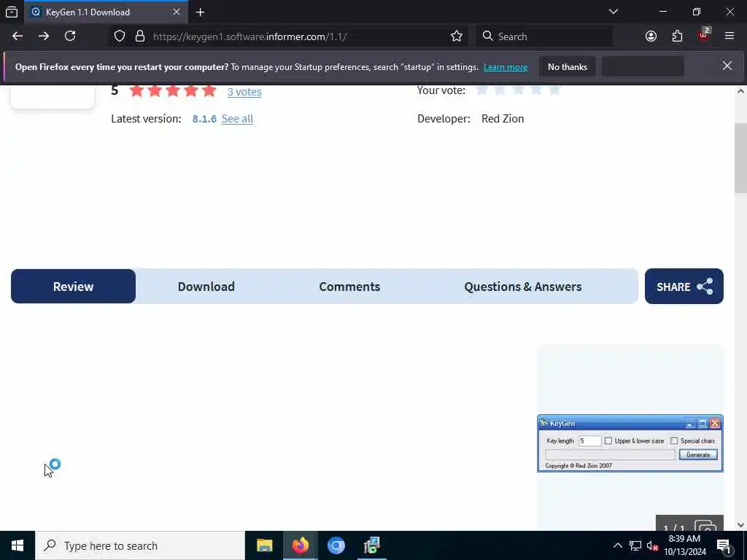View site security padlock info
747x560 pixels.
coord(140,36)
